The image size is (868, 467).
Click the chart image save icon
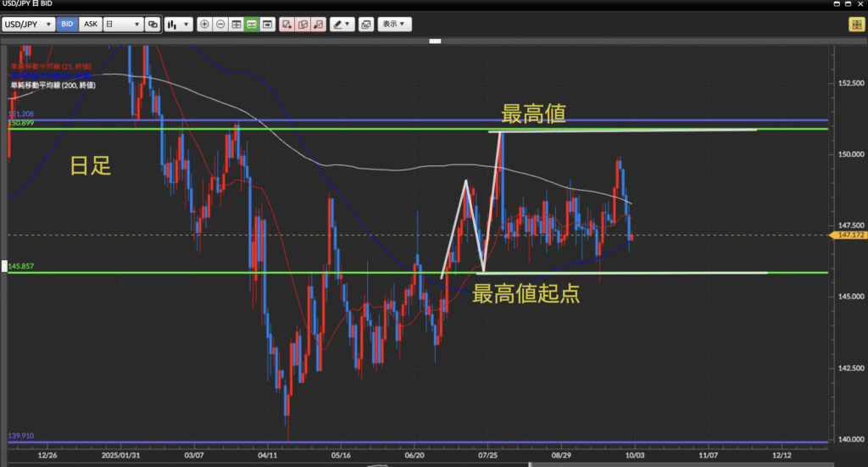pyautogui.click(x=366, y=25)
